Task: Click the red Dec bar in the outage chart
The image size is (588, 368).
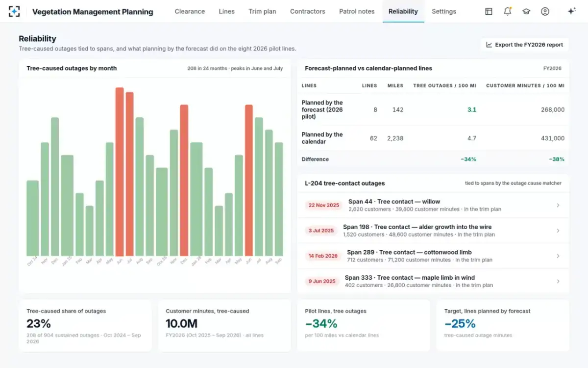Action: click(x=184, y=180)
